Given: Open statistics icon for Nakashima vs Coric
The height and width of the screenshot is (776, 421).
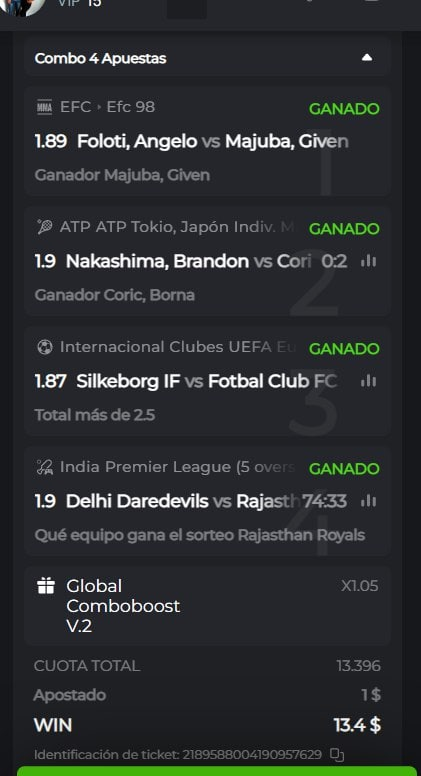Looking at the screenshot, I should (369, 261).
